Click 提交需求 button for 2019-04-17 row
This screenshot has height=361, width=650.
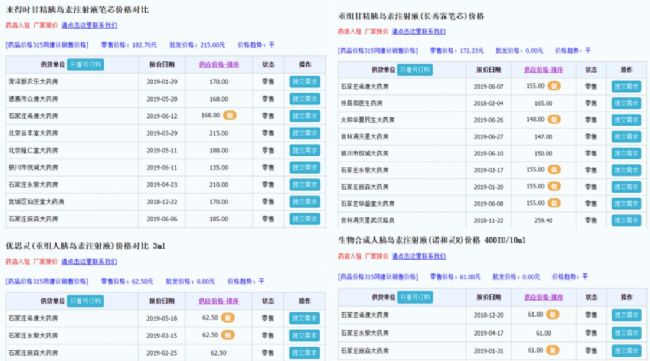(626, 333)
